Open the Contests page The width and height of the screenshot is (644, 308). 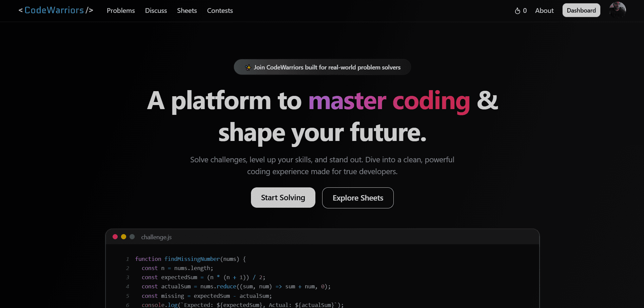click(220, 11)
